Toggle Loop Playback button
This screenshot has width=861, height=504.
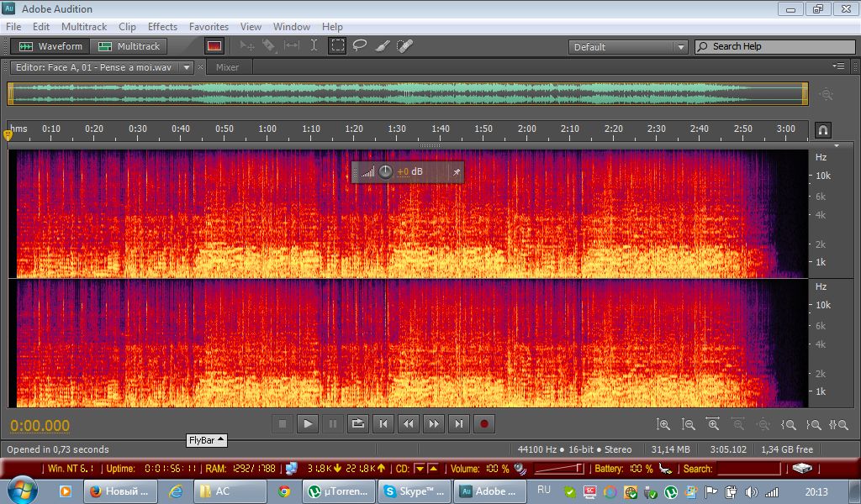[357, 424]
